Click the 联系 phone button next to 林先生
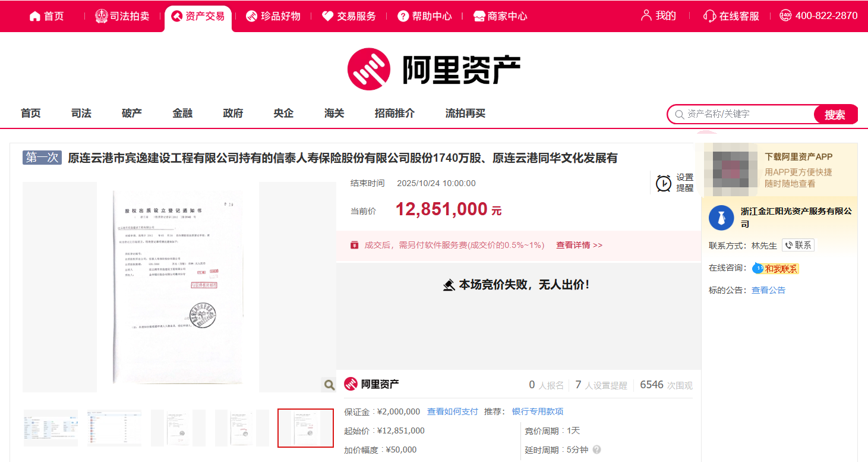Image resolution: width=868 pixels, height=462 pixels. coord(798,245)
